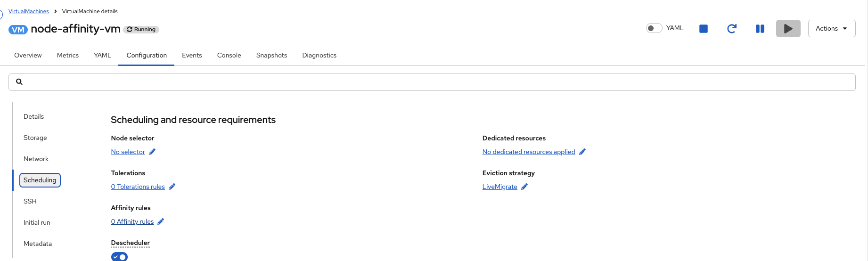Click the Start play button icon
The height and width of the screenshot is (261, 868).
point(788,29)
